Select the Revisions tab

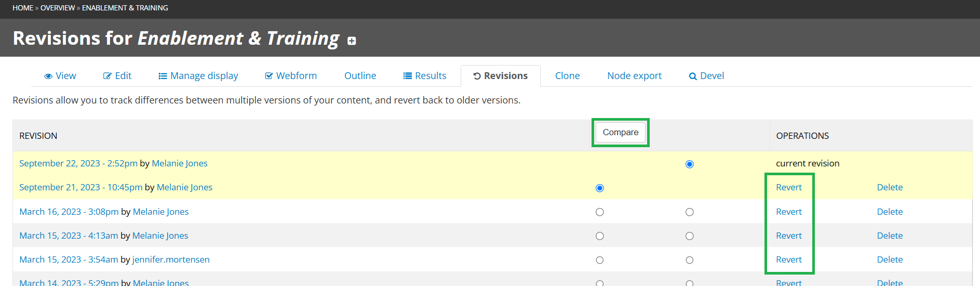point(501,76)
